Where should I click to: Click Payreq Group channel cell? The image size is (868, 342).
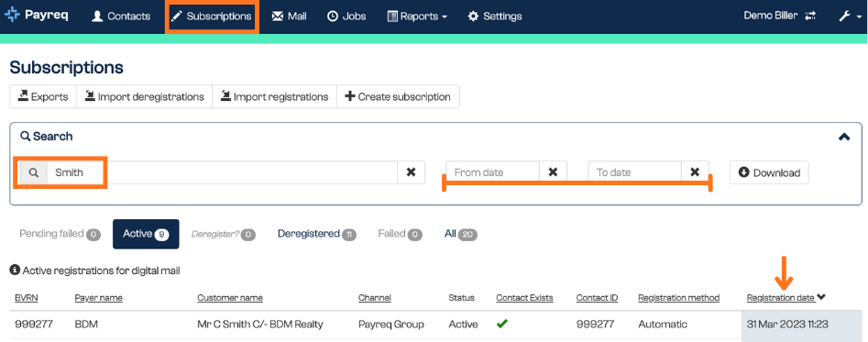coord(391,325)
